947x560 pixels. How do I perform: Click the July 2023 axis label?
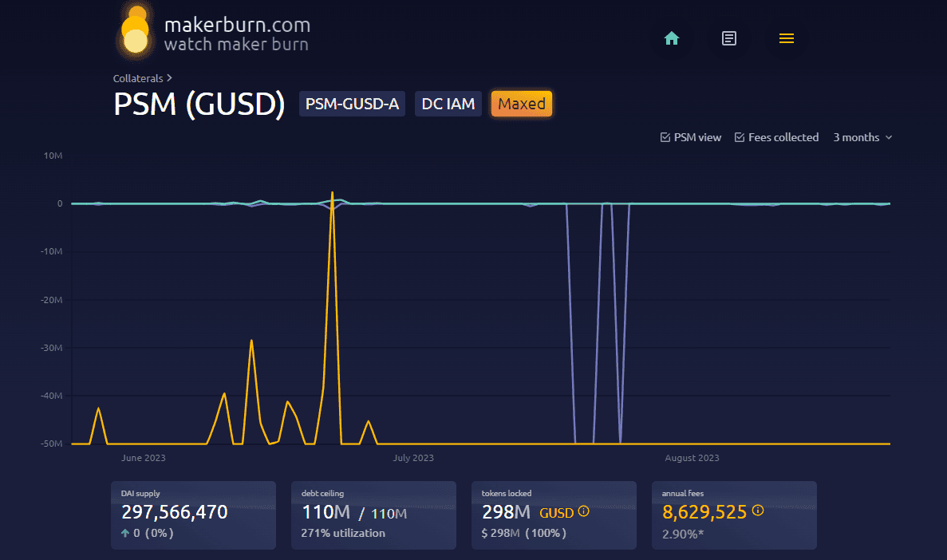413,458
